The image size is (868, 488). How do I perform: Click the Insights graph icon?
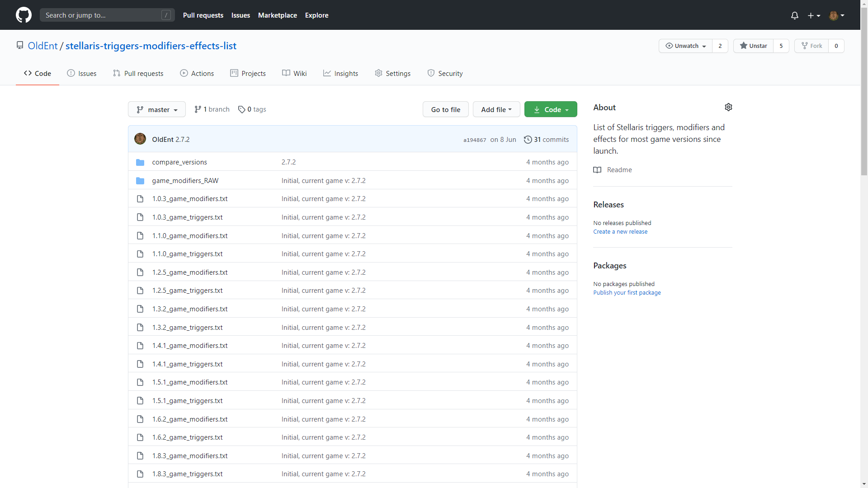[x=327, y=73]
